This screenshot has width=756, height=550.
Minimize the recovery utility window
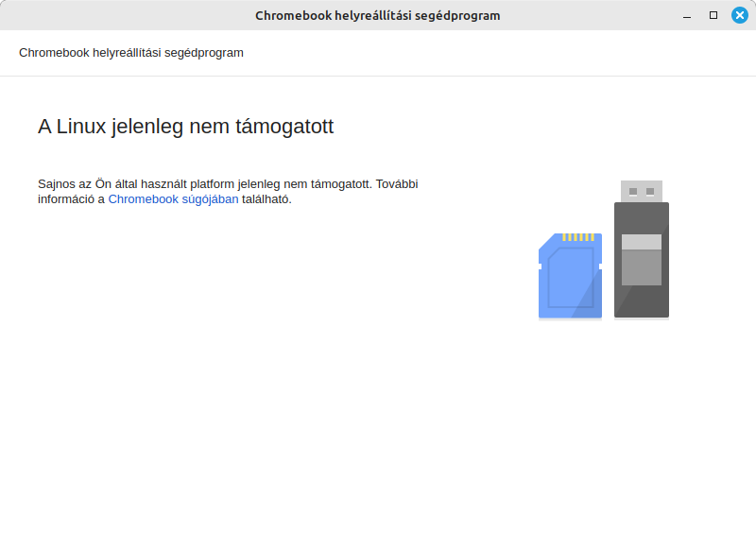687,15
